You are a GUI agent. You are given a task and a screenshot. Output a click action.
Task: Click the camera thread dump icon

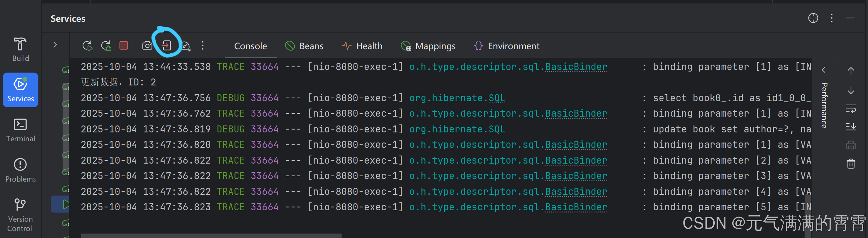click(147, 46)
